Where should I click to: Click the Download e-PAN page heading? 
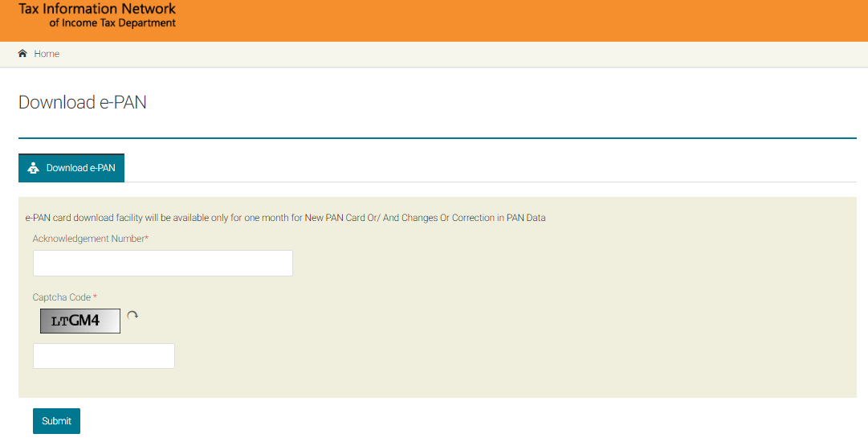(83, 103)
